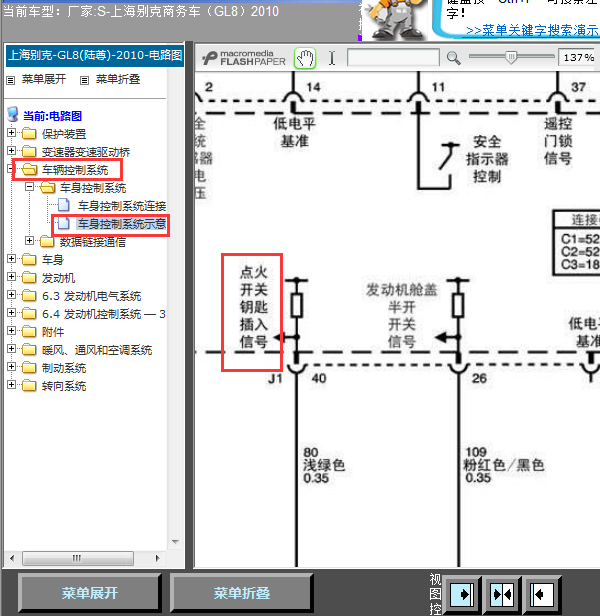Expand the 6.4 发动机控制系统 folder
The width and height of the screenshot is (600, 616).
(x=11, y=313)
